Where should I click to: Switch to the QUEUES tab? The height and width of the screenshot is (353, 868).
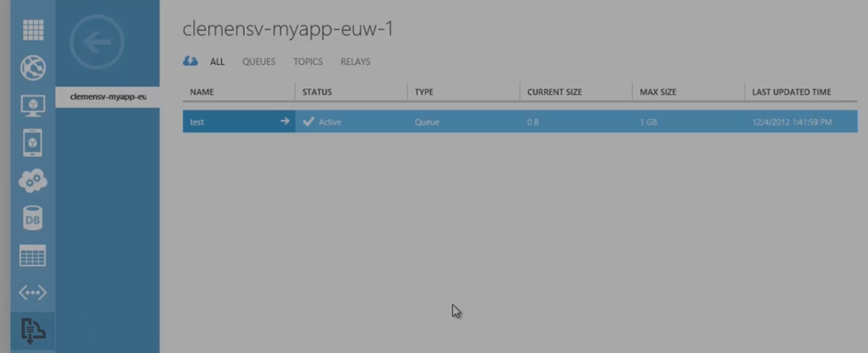(x=259, y=62)
